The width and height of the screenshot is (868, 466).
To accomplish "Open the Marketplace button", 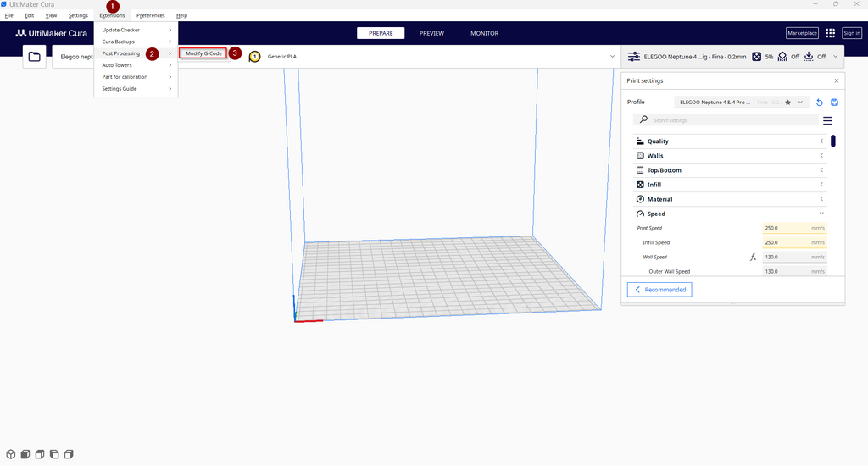I will (x=802, y=33).
